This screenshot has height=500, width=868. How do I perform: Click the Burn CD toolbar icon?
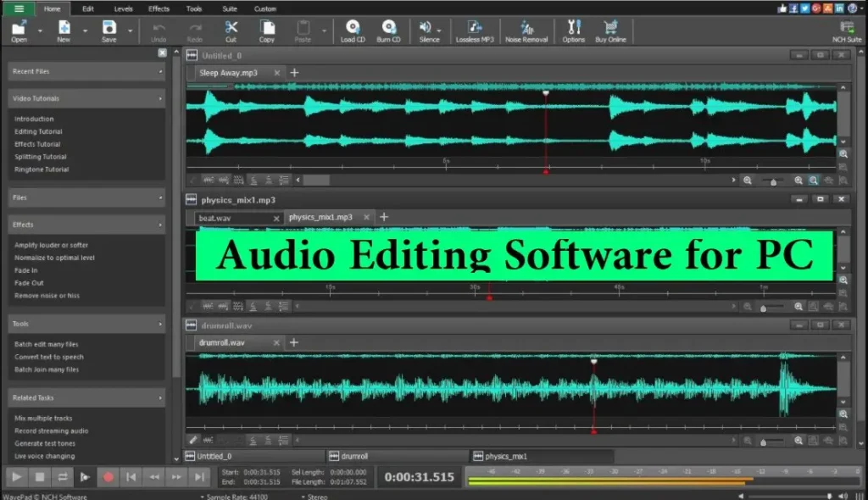pos(388,28)
